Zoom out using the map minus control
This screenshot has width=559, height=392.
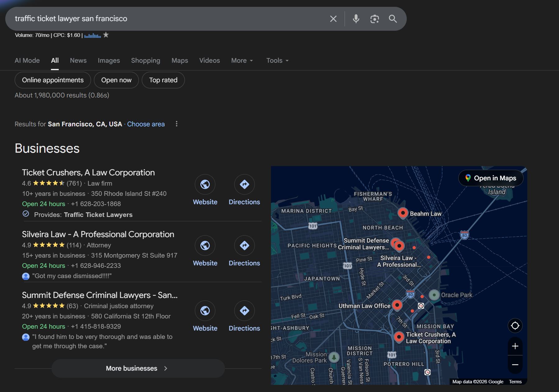(x=515, y=365)
